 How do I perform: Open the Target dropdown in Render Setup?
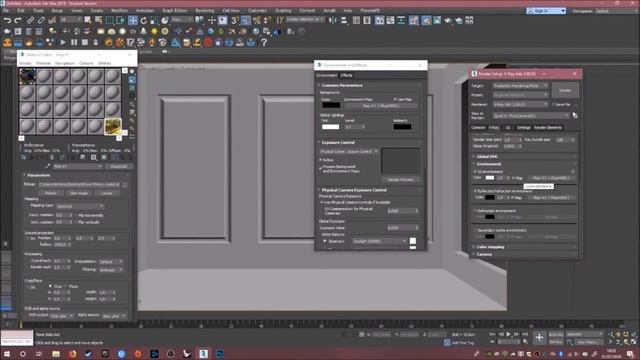(520, 86)
